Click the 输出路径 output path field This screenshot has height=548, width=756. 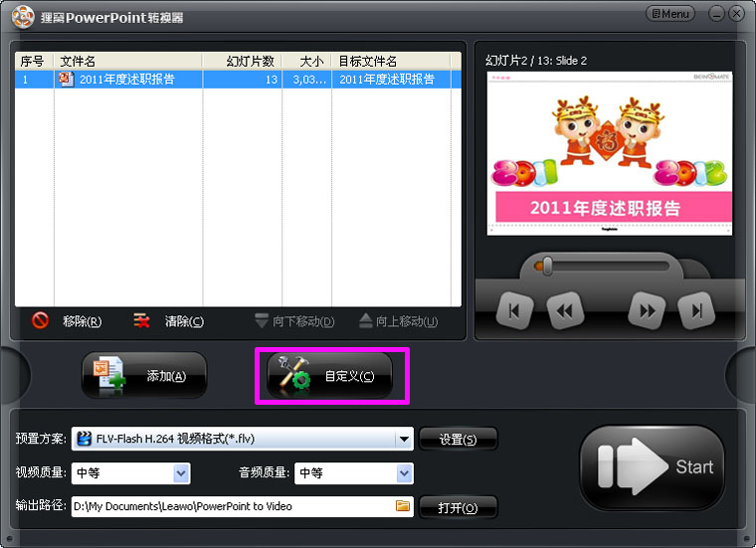pyautogui.click(x=242, y=506)
